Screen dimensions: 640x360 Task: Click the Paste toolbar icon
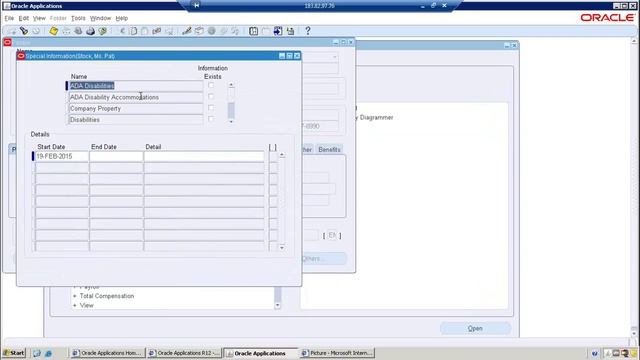[x=144, y=31]
